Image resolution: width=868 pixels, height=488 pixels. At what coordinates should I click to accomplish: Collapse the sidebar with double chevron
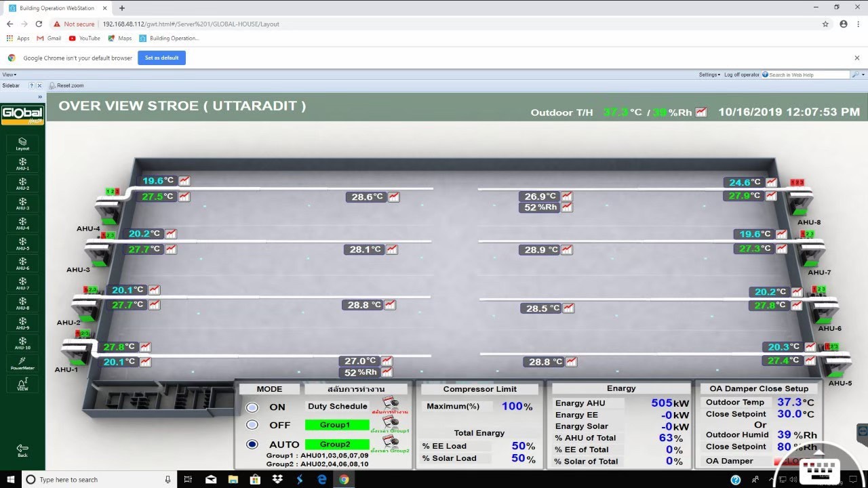pos(40,97)
